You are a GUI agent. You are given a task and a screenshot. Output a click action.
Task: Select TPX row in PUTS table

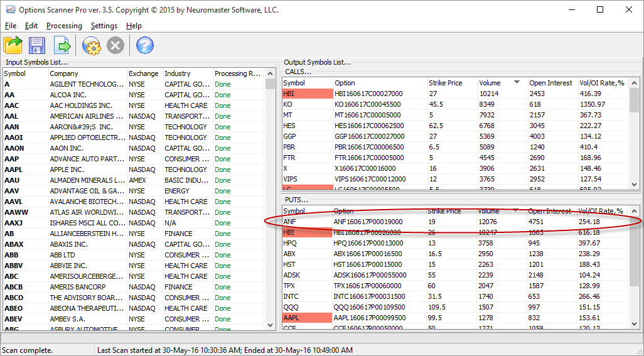pos(455,286)
